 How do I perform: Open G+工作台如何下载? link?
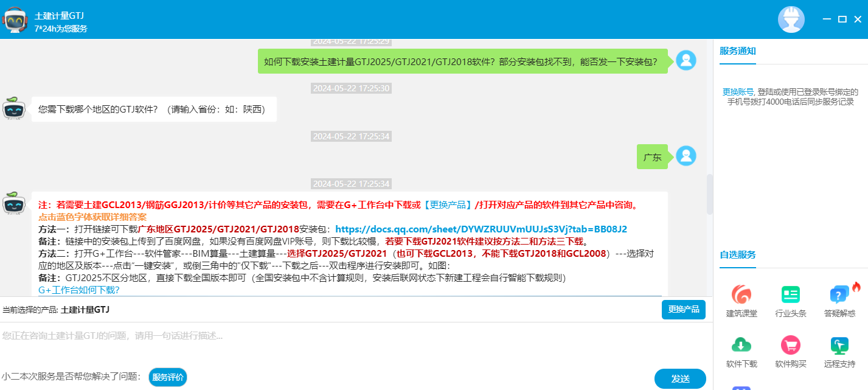(79, 290)
